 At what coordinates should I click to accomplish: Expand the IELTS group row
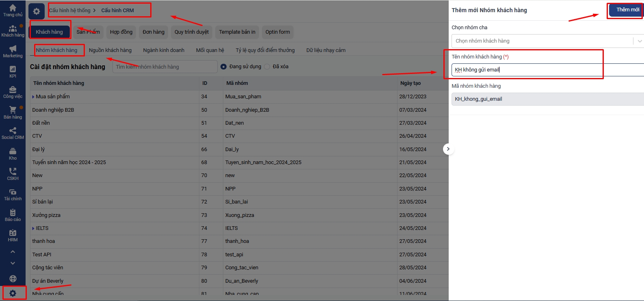(33, 228)
